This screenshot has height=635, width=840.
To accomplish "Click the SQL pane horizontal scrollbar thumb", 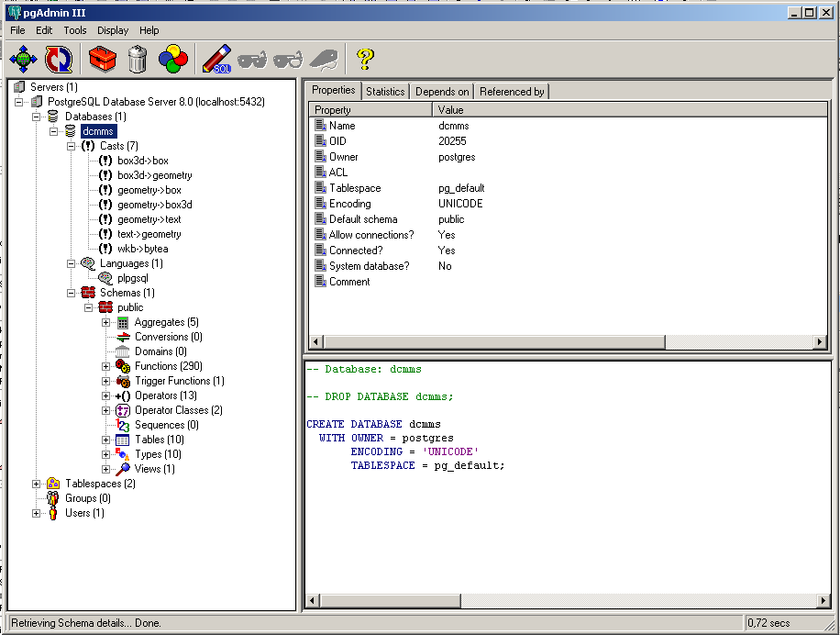I will point(390,601).
